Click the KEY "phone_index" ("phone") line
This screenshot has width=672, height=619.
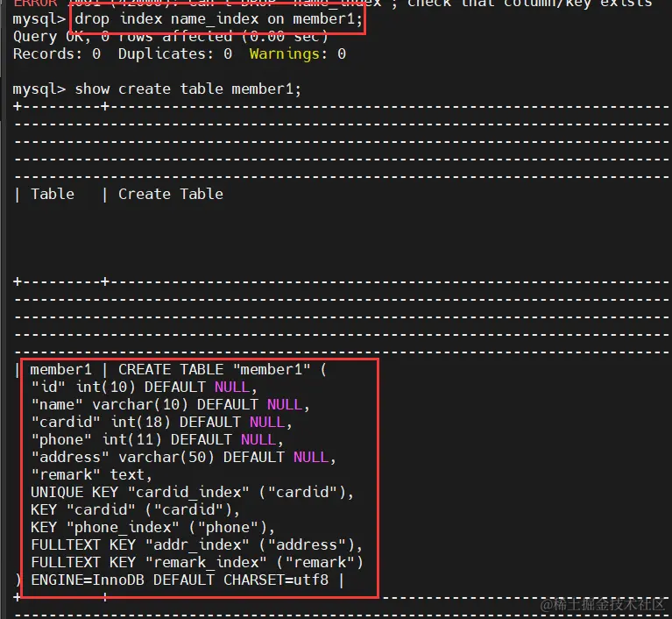153,527
